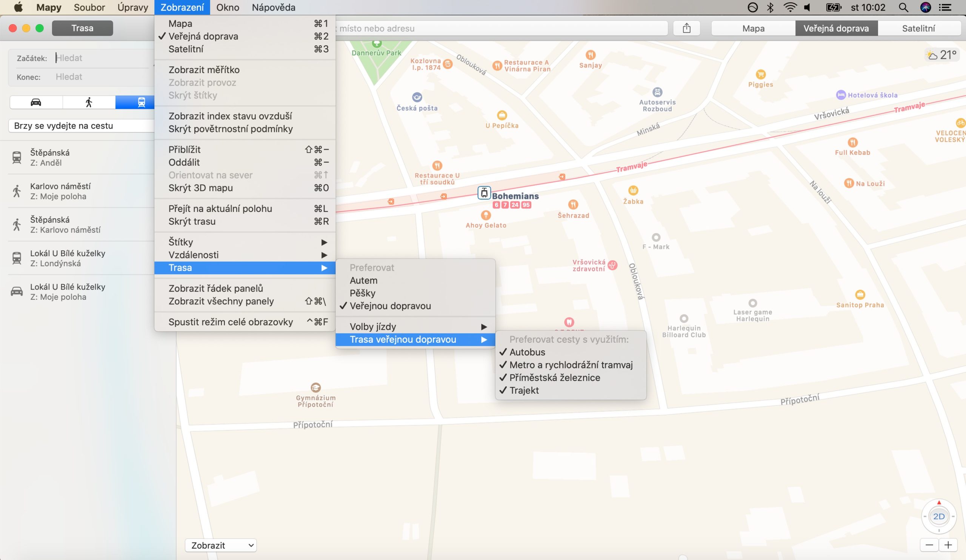Screen dimensions: 966x560
Task: Select the walking mode icon
Action: 89,102
